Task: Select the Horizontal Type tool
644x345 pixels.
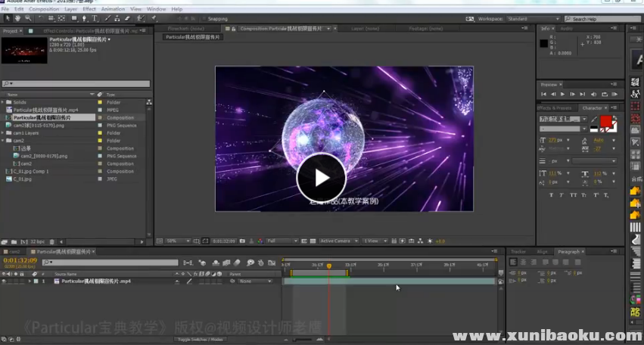Action: (94, 17)
